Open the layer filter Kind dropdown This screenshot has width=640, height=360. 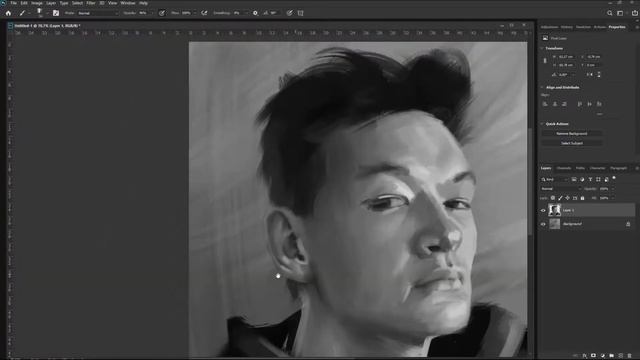click(555, 179)
